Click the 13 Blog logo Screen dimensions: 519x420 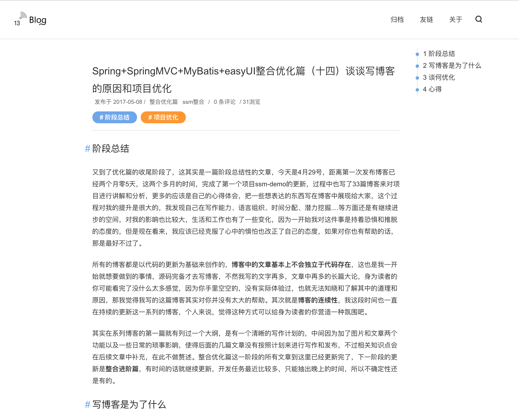click(30, 19)
